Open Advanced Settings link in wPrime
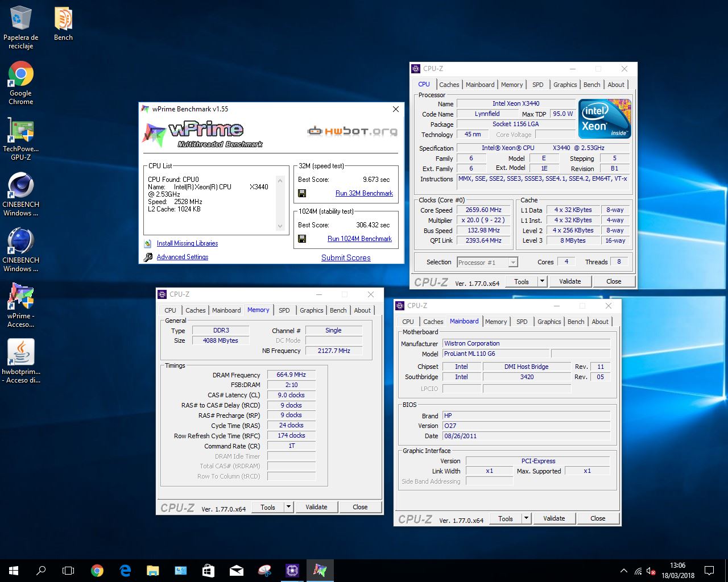 tap(183, 257)
